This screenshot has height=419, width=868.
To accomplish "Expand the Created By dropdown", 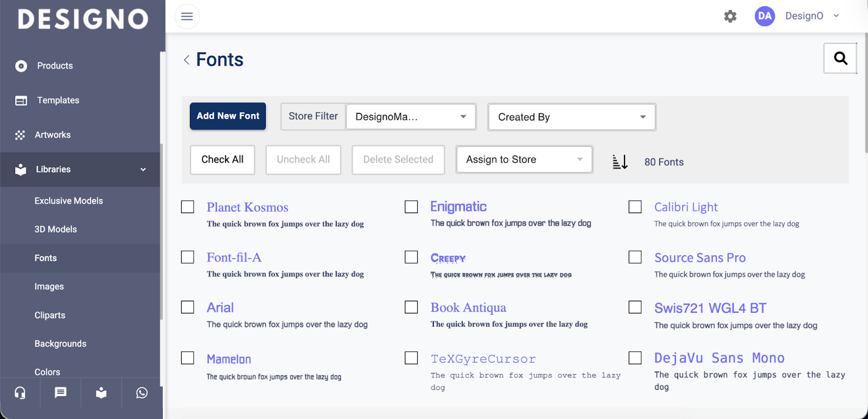I will coord(571,117).
